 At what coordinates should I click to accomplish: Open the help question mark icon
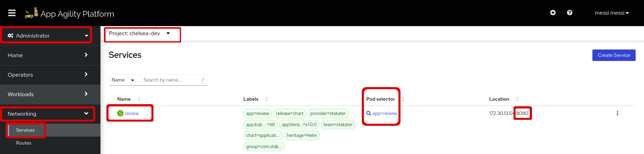point(570,13)
